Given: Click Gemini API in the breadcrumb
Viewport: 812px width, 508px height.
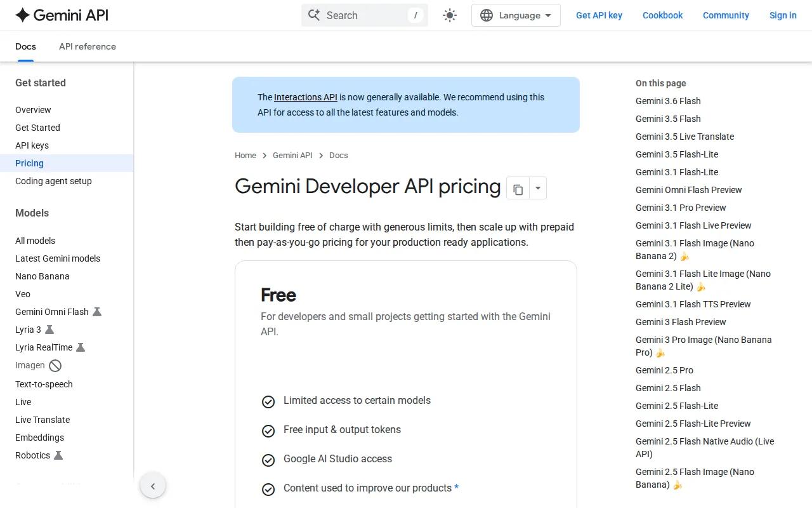Looking at the screenshot, I should tap(292, 155).
